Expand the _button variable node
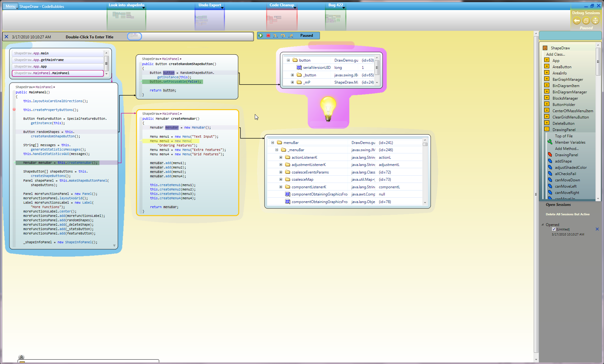 292,75
